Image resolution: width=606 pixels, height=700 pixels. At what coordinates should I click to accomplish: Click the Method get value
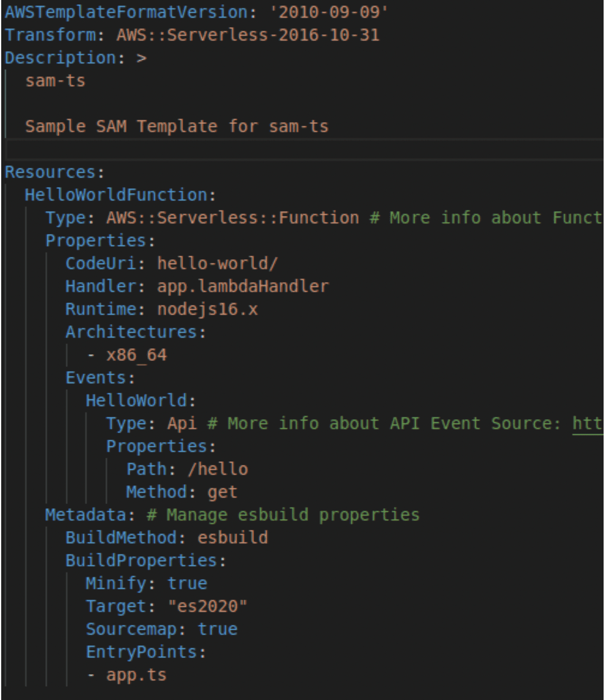point(222,493)
